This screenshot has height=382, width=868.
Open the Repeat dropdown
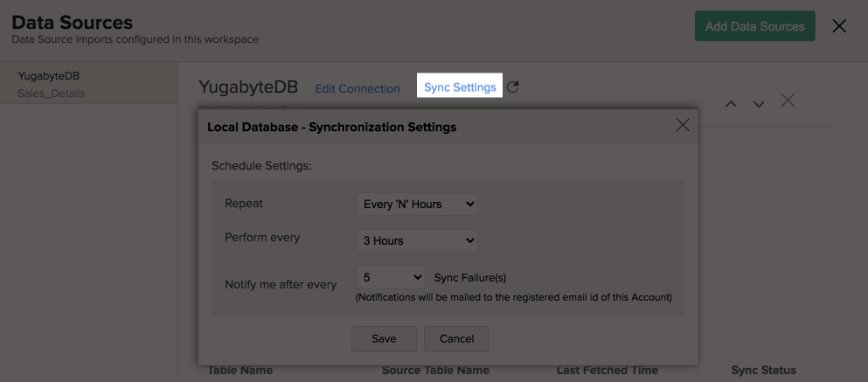(x=417, y=205)
